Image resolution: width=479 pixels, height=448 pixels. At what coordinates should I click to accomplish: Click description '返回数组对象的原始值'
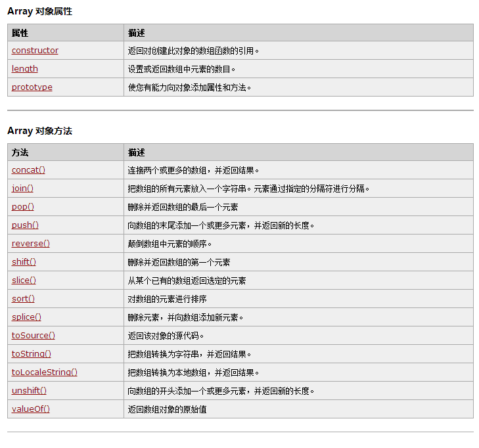tap(167, 409)
